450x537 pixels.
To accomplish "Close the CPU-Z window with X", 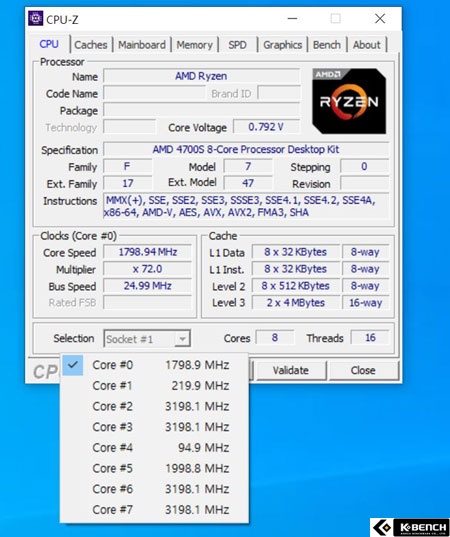I will click(380, 18).
